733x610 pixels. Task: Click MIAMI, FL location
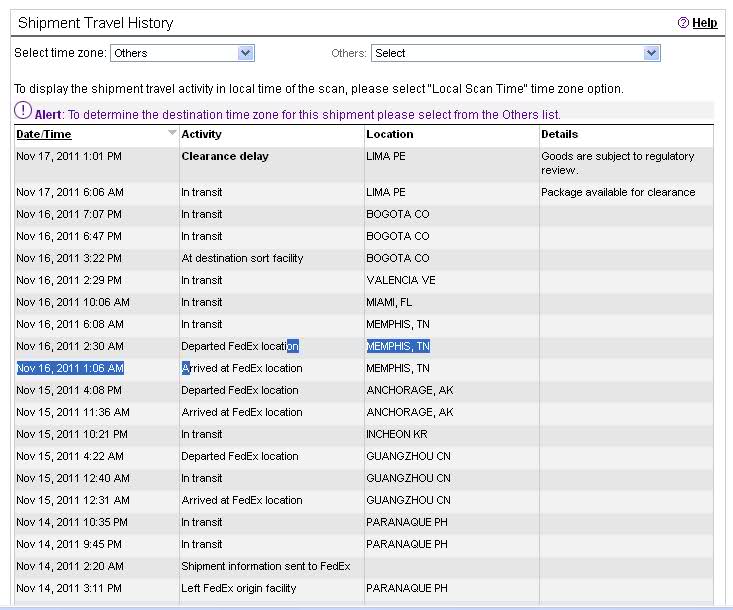389,302
